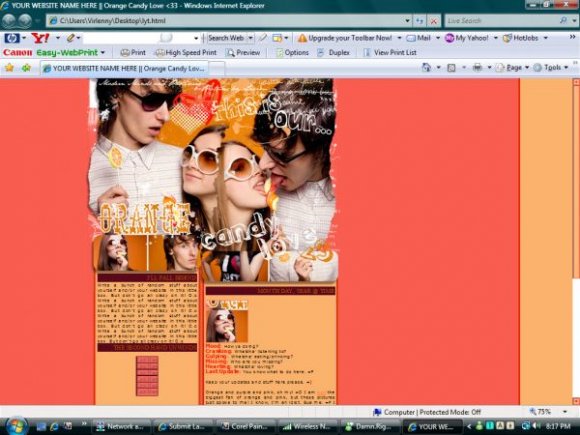The image size is (580, 435).
Task: Click the Add to Favorites icon
Action: tap(26, 68)
